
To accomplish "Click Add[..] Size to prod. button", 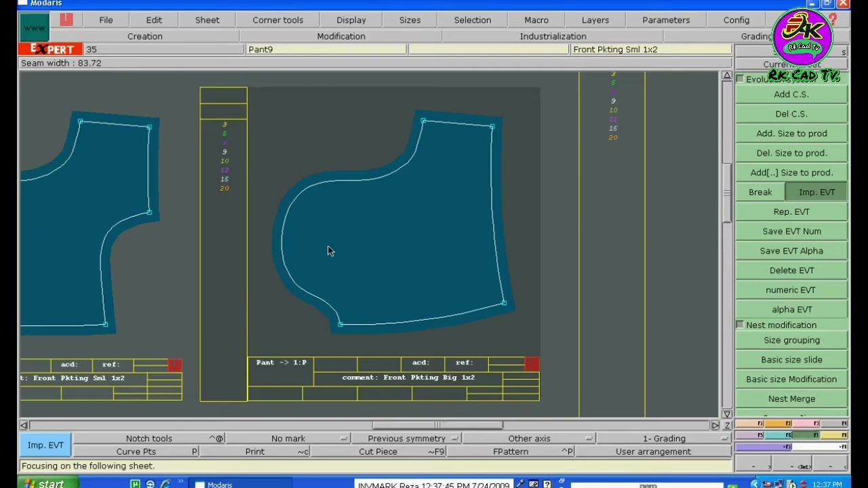I will [791, 173].
